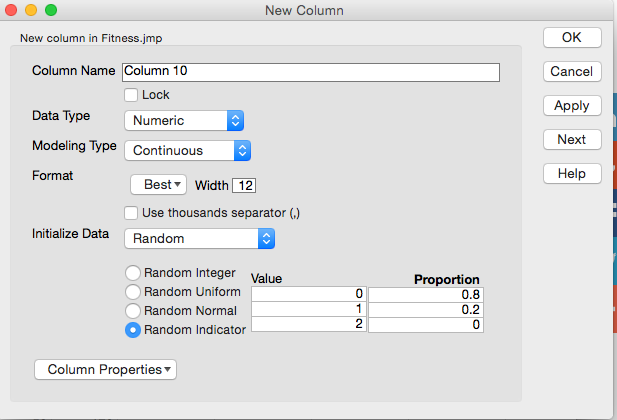Screen dimensions: 617x420
Task: Click the value field showing 2
Action: coord(309,324)
